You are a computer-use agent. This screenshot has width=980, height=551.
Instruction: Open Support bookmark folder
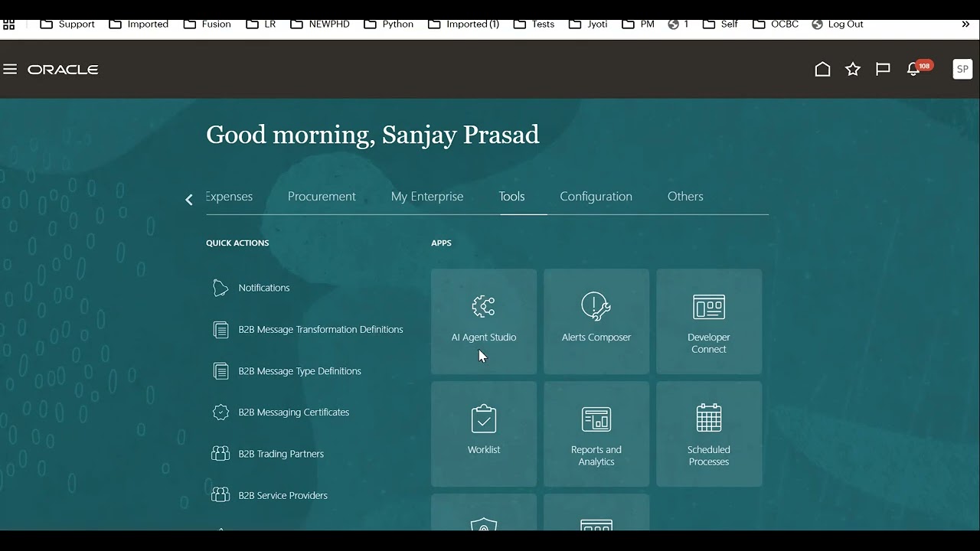click(x=67, y=24)
